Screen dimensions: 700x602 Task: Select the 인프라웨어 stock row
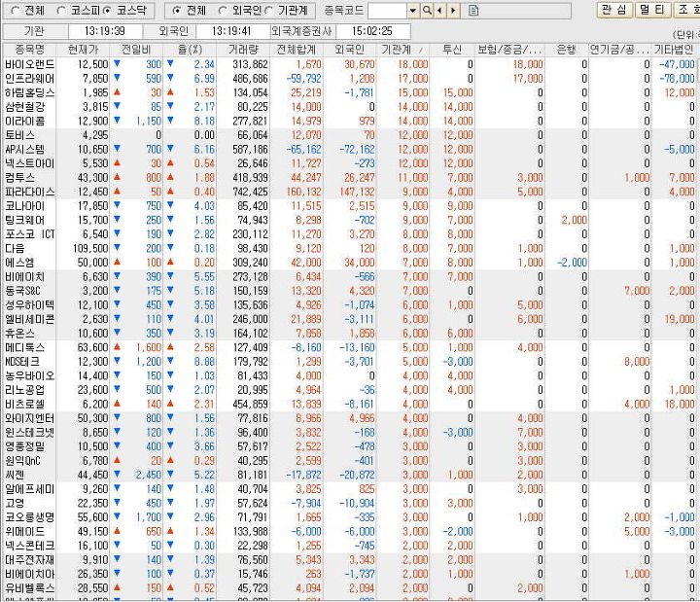tap(350, 79)
